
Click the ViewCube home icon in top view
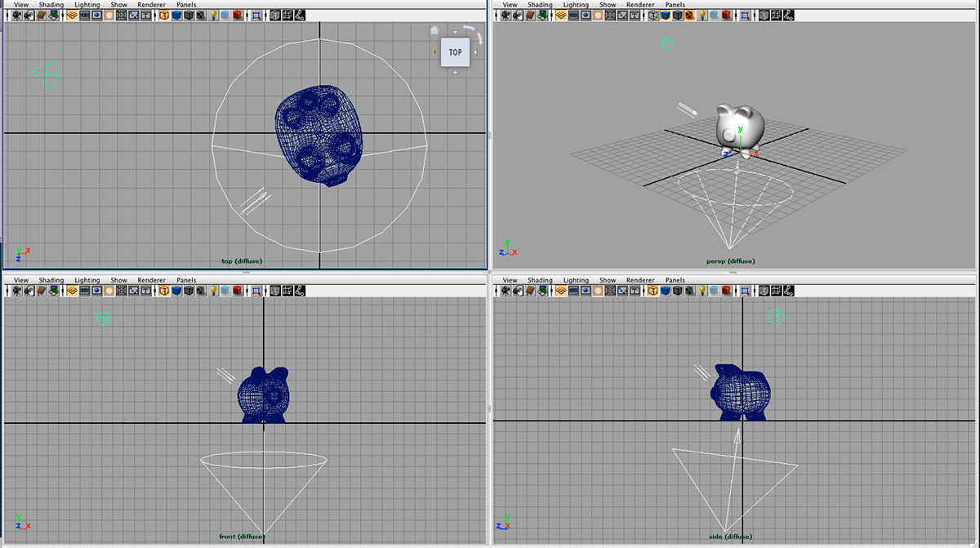(x=434, y=30)
